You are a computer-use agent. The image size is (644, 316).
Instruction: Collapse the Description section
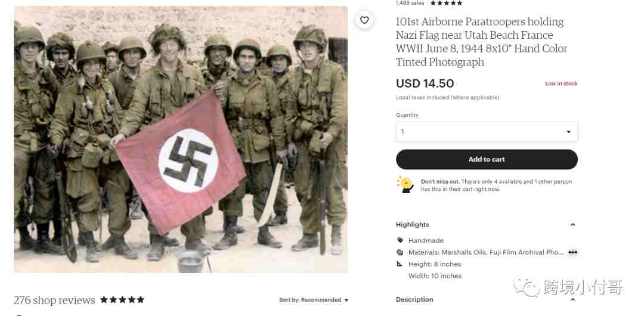[x=572, y=299]
